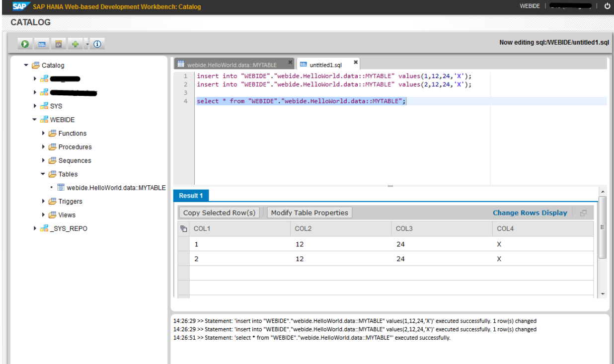Open Change Rows Display link

(x=530, y=213)
